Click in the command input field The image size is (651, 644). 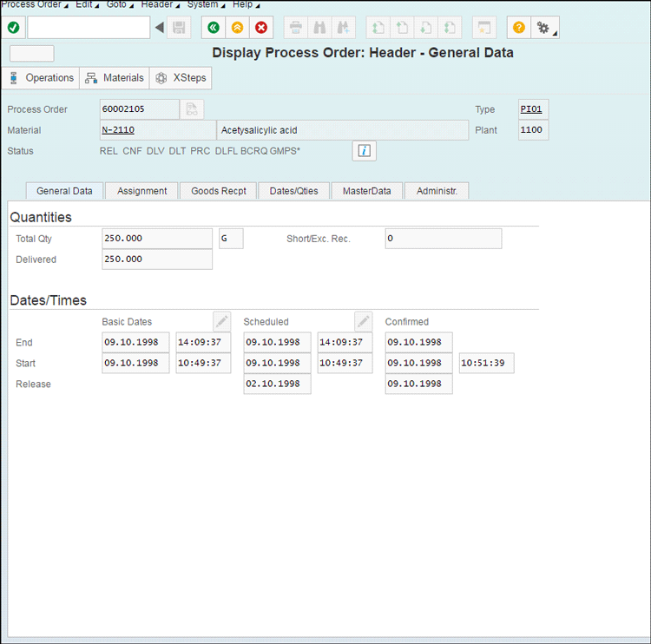(x=89, y=28)
